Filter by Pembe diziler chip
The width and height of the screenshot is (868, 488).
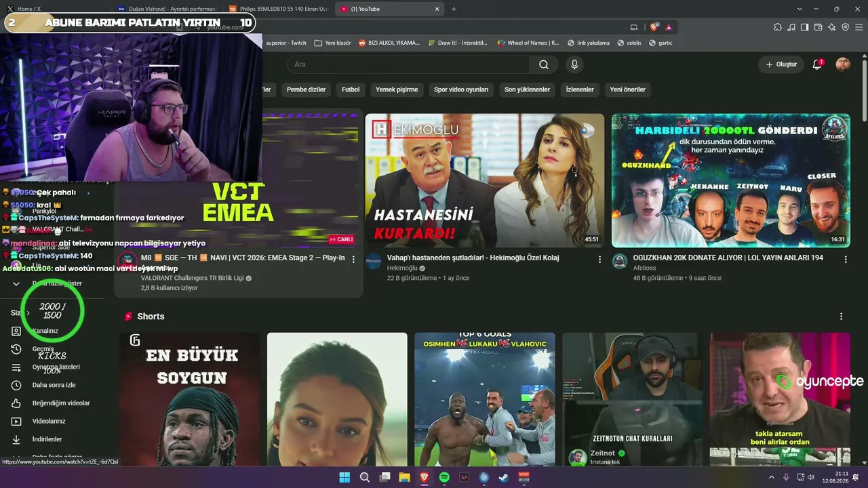(x=306, y=89)
